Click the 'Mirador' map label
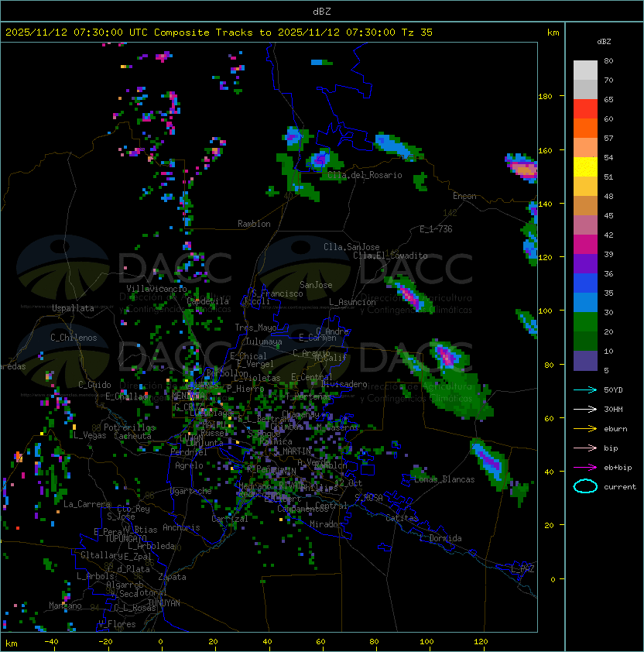This screenshot has height=652, width=644. (x=327, y=524)
